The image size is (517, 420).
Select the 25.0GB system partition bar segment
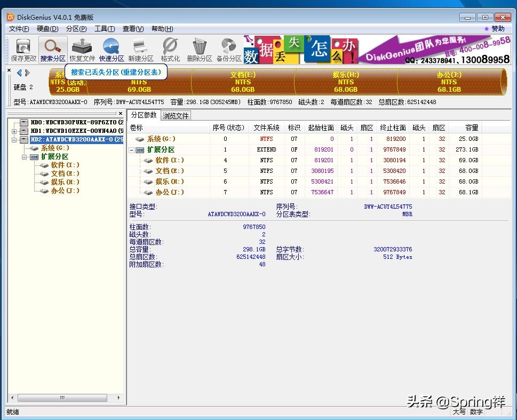pyautogui.click(x=67, y=82)
